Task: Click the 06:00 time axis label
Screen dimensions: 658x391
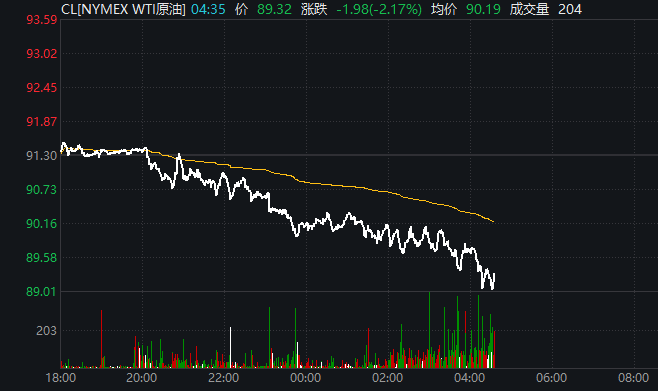Action: [x=551, y=378]
